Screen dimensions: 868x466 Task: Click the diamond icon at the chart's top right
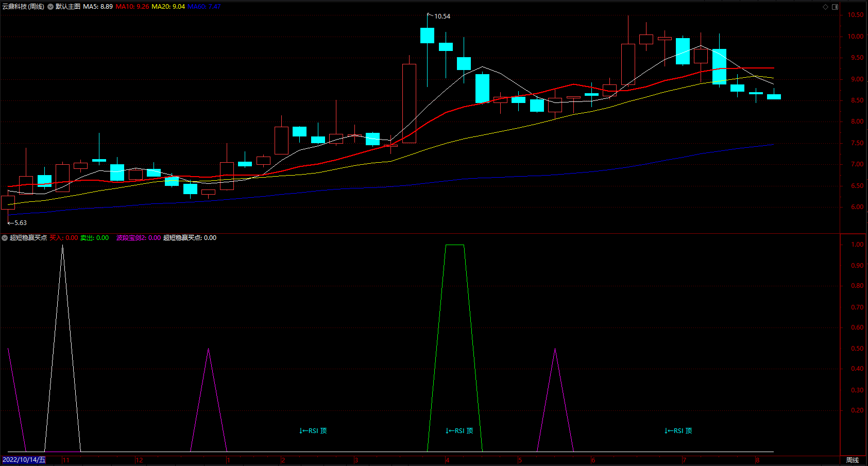point(825,7)
